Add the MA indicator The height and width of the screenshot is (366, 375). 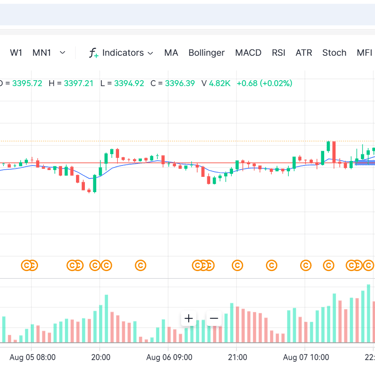[171, 53]
